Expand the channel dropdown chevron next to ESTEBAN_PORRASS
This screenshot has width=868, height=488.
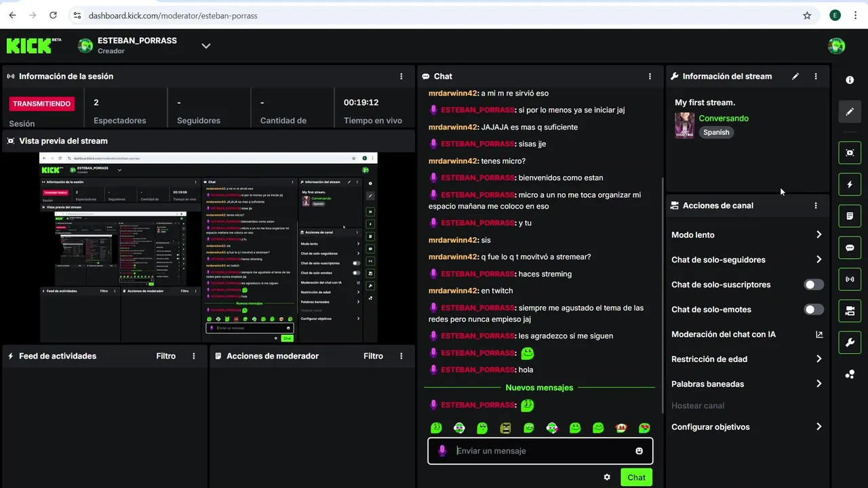point(206,46)
